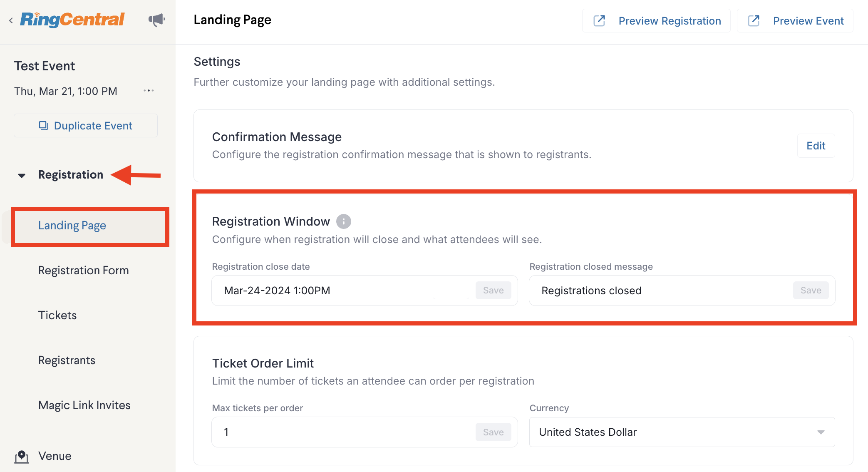Open the three-dots menu for Test Event
This screenshot has height=472, width=868.
click(x=149, y=91)
